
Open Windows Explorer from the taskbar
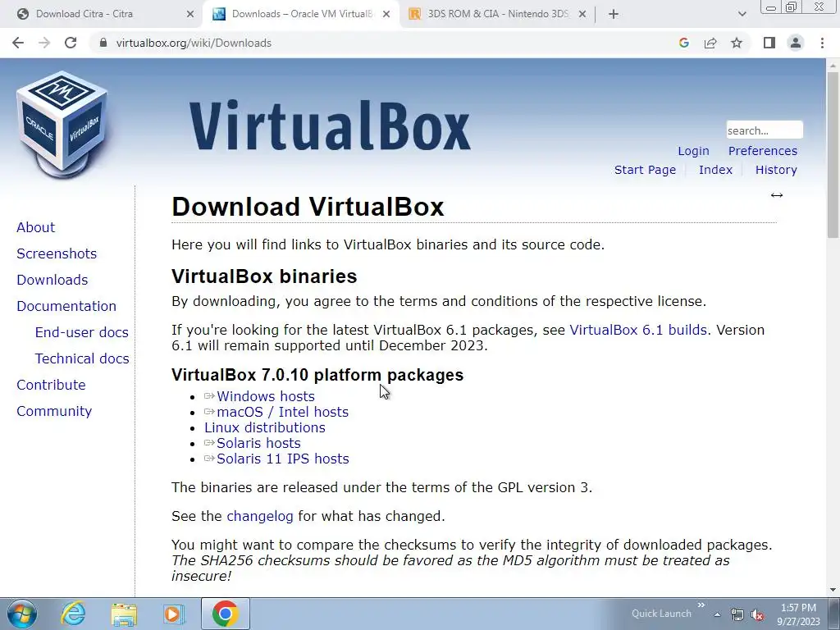coord(124,614)
